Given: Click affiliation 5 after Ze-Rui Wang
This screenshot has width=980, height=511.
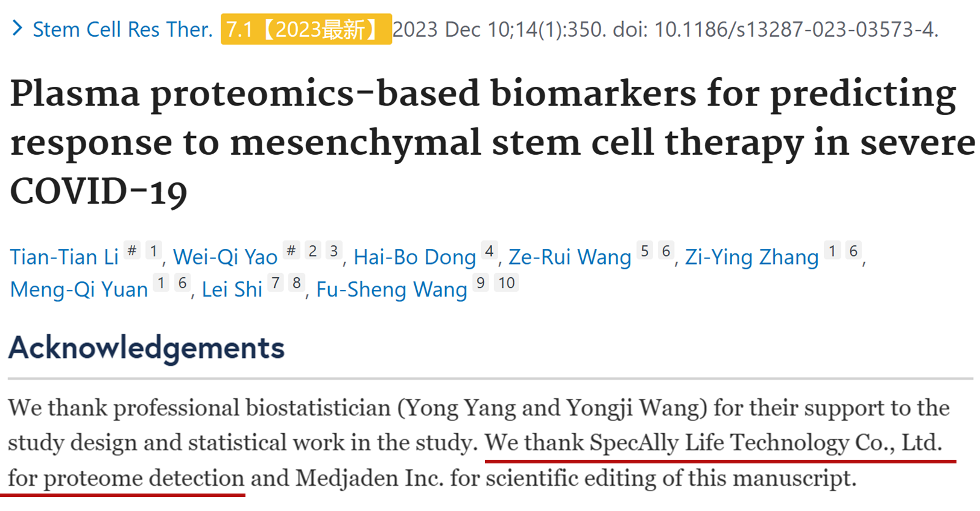Looking at the screenshot, I should click(645, 250).
